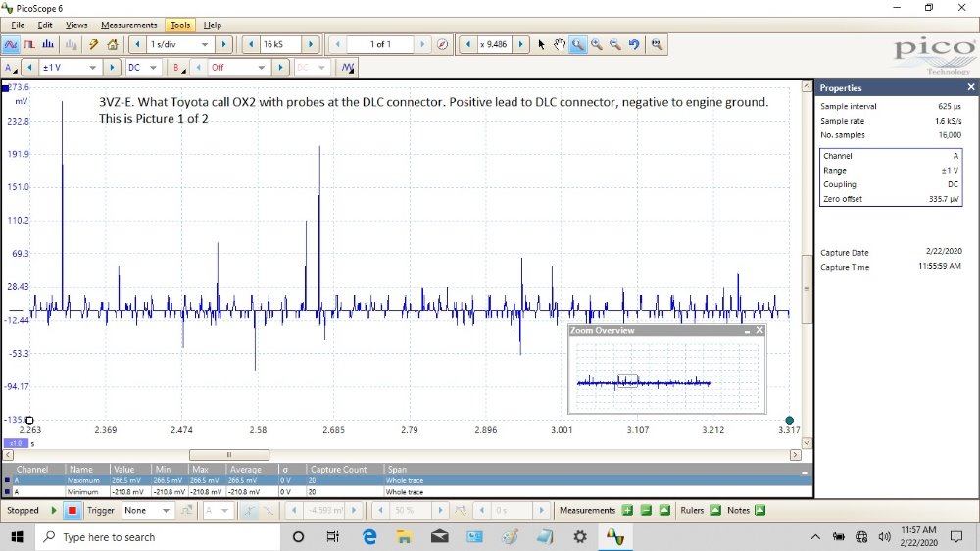The width and height of the screenshot is (980, 551).
Task: Select the arrow pointer tool
Action: click(x=541, y=44)
